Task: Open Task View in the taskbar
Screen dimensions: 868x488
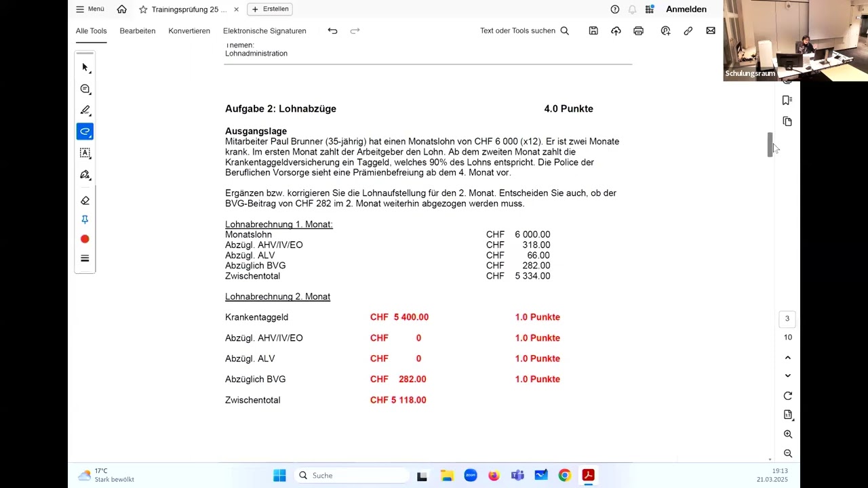Action: [422, 475]
